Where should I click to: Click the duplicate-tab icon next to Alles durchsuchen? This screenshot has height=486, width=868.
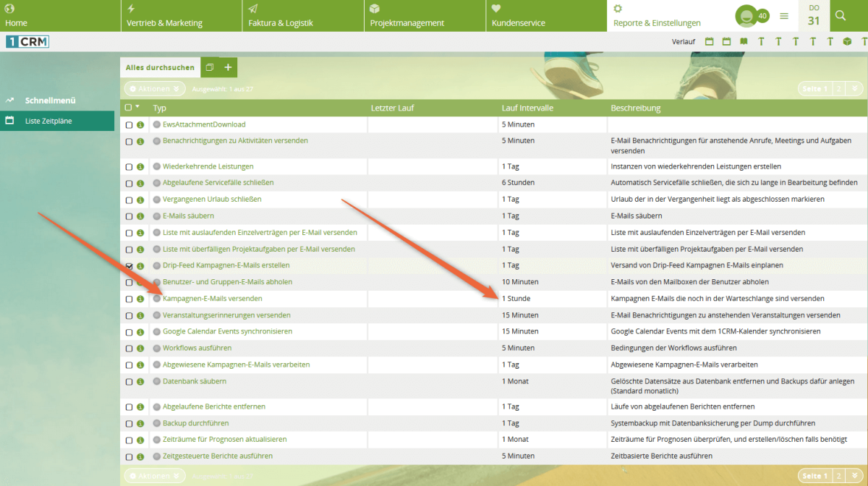click(x=210, y=67)
